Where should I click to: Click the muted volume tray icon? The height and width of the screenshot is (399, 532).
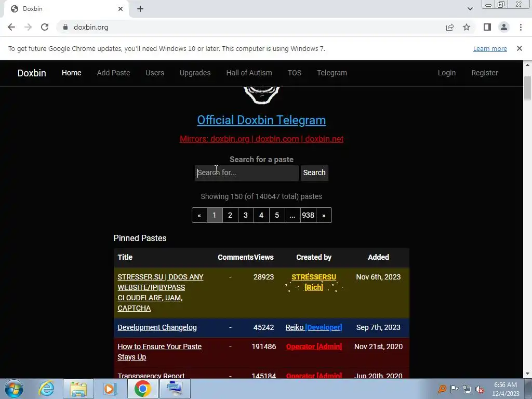point(480,390)
